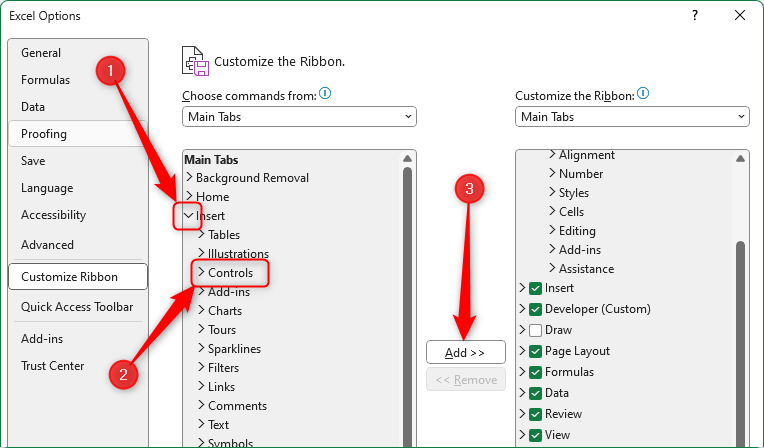Click the help question mark icon
The image size is (764, 448).
click(695, 16)
